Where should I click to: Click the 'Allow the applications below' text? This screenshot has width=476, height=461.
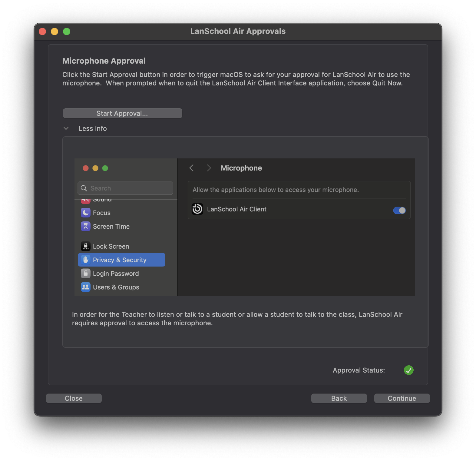coord(276,190)
